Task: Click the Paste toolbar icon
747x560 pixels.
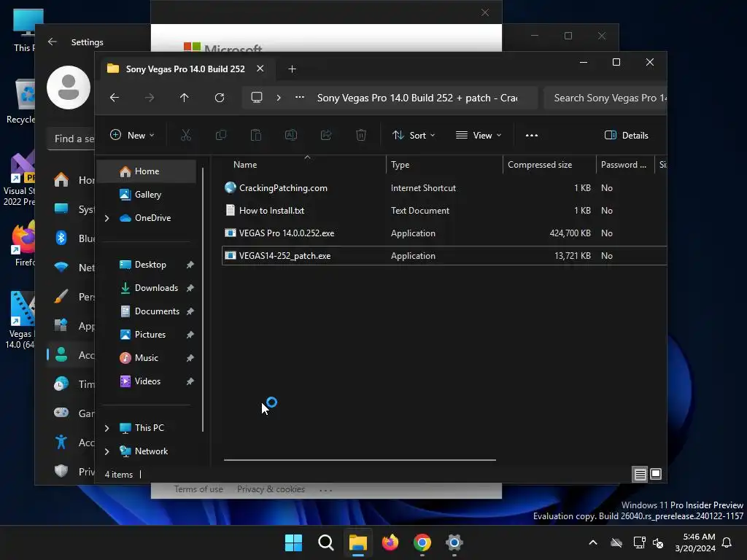Action: (x=256, y=135)
